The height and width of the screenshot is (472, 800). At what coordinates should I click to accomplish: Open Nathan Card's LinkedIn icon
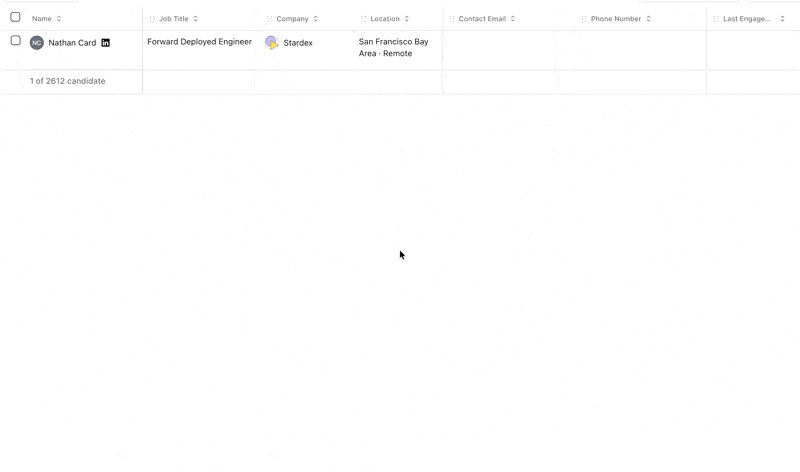[x=106, y=43]
